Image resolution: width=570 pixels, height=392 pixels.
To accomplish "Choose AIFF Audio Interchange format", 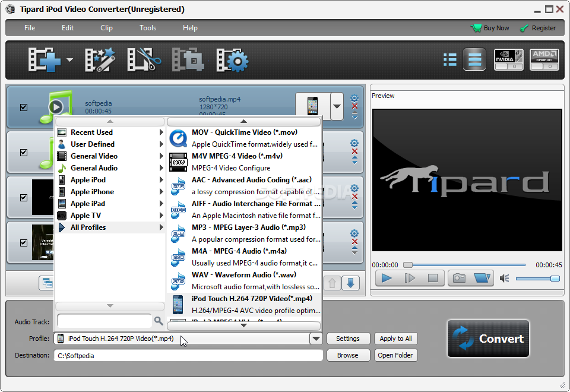I will (x=244, y=210).
